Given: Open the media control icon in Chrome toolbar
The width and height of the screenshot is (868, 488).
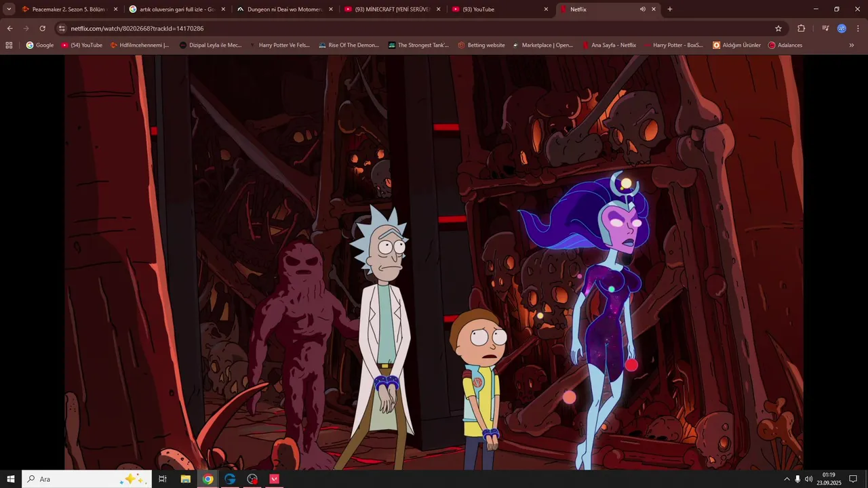Looking at the screenshot, I should click(x=825, y=28).
